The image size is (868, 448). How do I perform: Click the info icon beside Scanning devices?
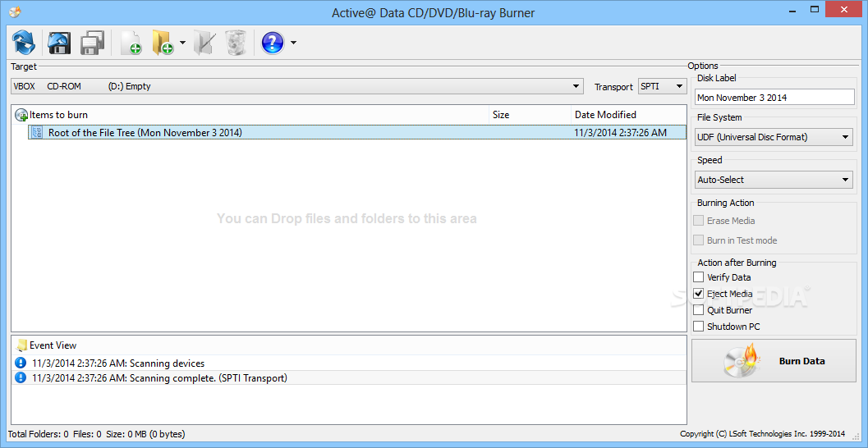point(21,363)
